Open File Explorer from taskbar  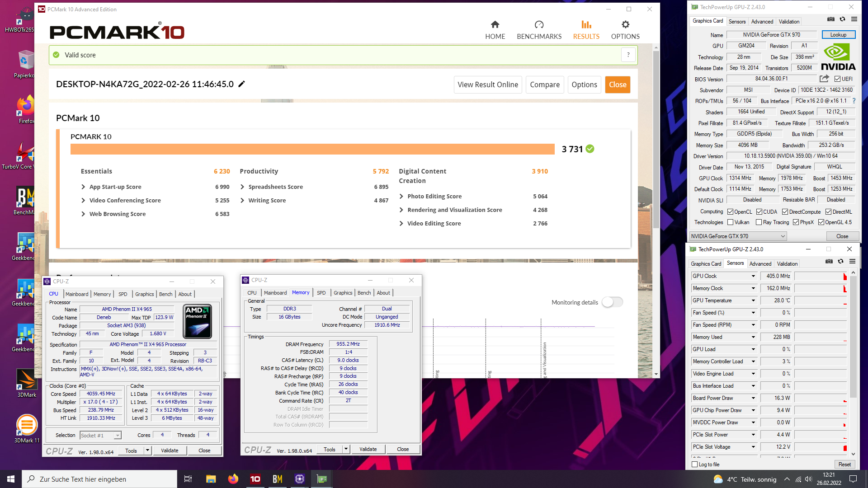coord(211,479)
